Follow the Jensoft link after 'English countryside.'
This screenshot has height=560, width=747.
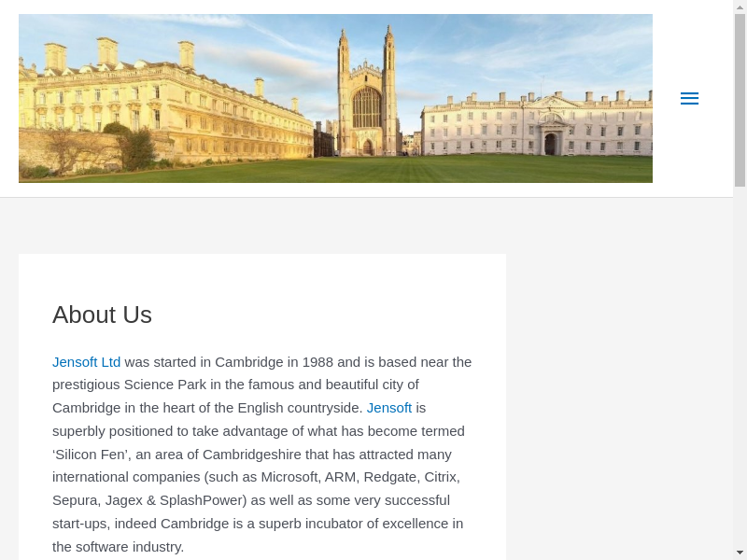pyautogui.click(x=388, y=408)
